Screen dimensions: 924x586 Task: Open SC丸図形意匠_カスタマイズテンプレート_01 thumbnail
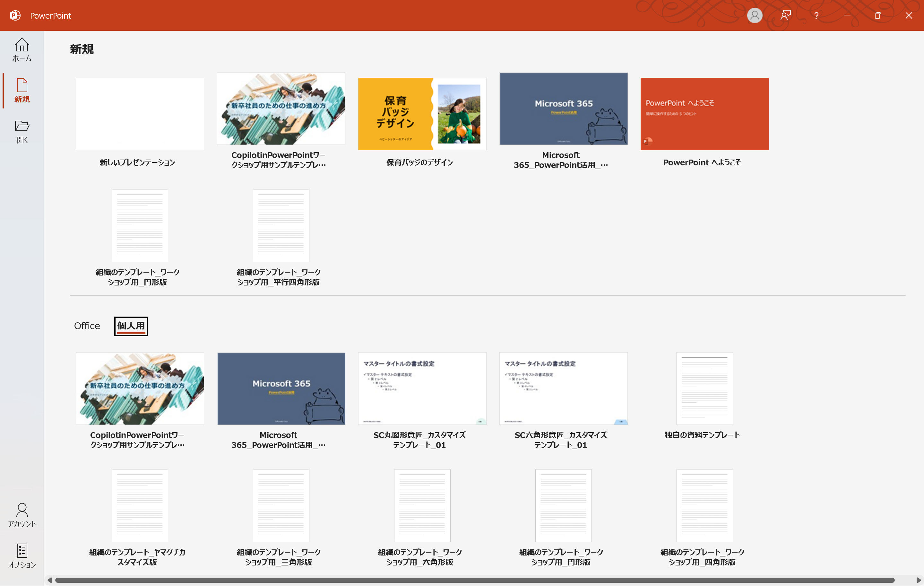tap(422, 388)
